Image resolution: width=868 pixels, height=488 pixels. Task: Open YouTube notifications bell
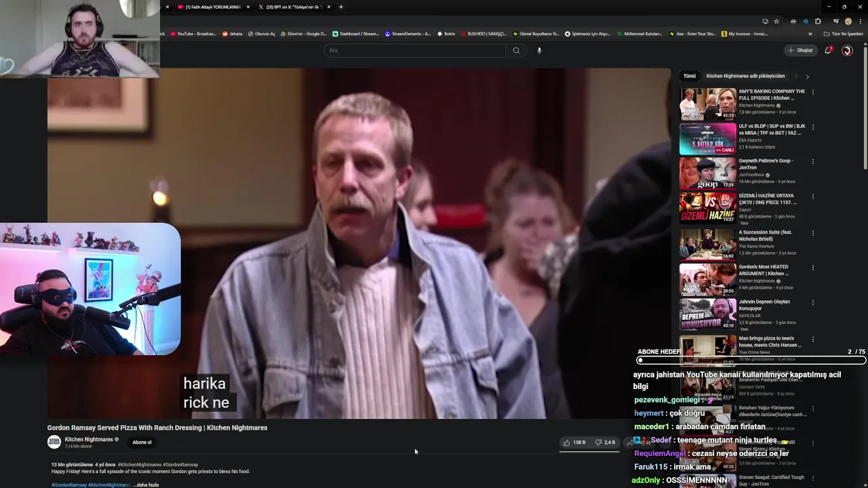pyautogui.click(x=828, y=50)
